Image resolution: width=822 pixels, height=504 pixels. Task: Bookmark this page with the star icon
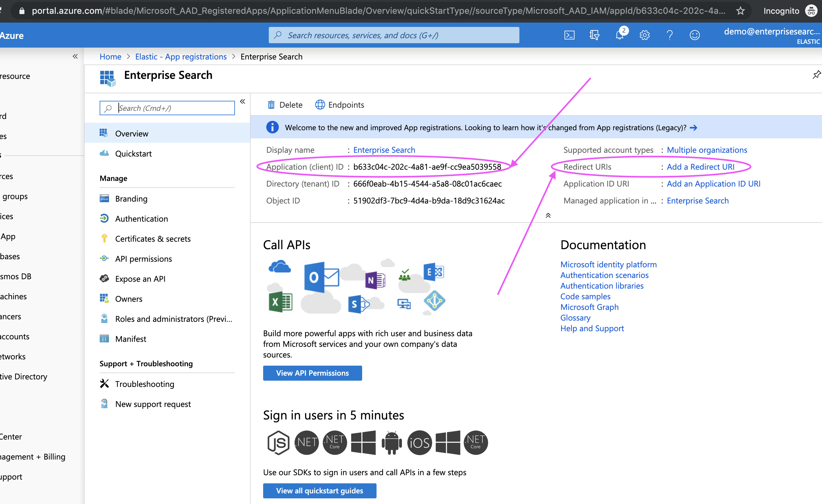(x=740, y=11)
